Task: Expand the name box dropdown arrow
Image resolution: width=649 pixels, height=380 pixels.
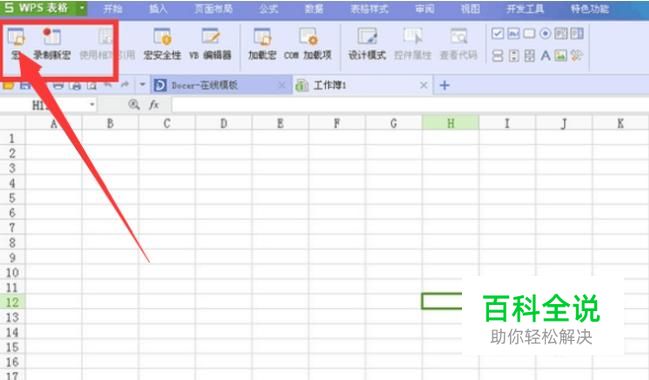Action: pyautogui.click(x=92, y=105)
